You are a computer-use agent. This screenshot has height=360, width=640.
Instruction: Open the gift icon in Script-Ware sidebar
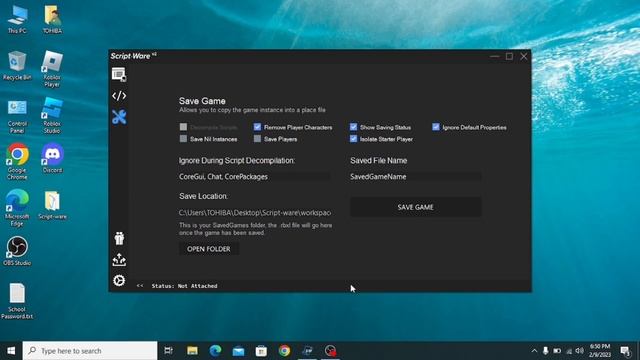point(119,238)
